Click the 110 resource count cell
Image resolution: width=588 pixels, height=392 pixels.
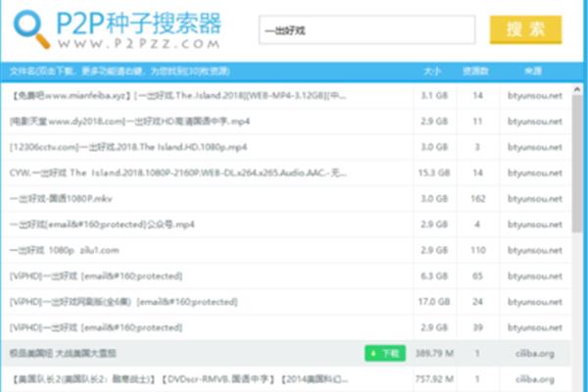coord(478,250)
